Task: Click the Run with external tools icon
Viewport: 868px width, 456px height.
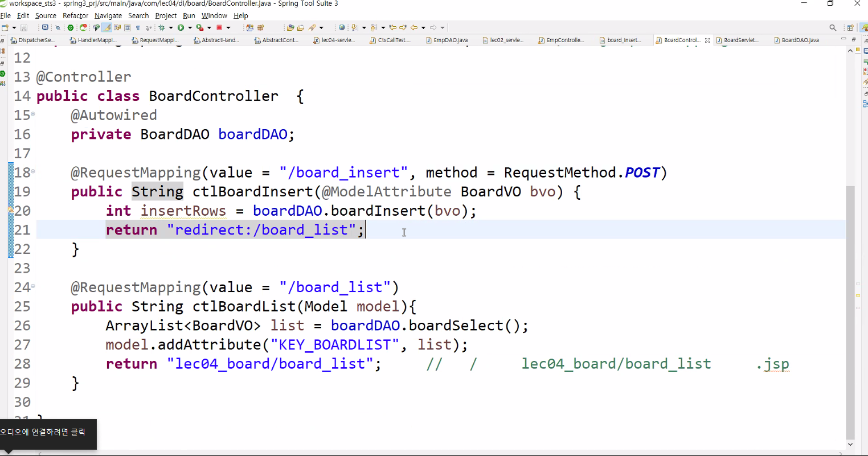Action: pos(200,27)
